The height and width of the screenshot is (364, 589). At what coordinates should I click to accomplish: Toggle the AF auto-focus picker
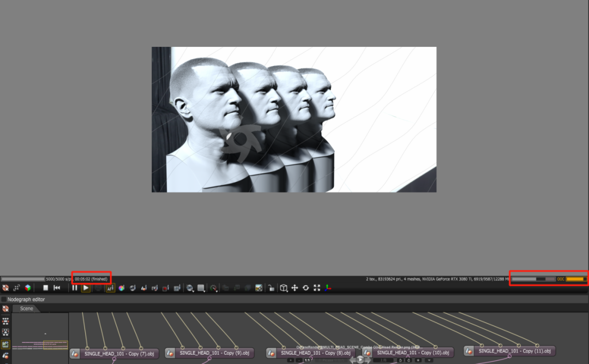(x=110, y=288)
